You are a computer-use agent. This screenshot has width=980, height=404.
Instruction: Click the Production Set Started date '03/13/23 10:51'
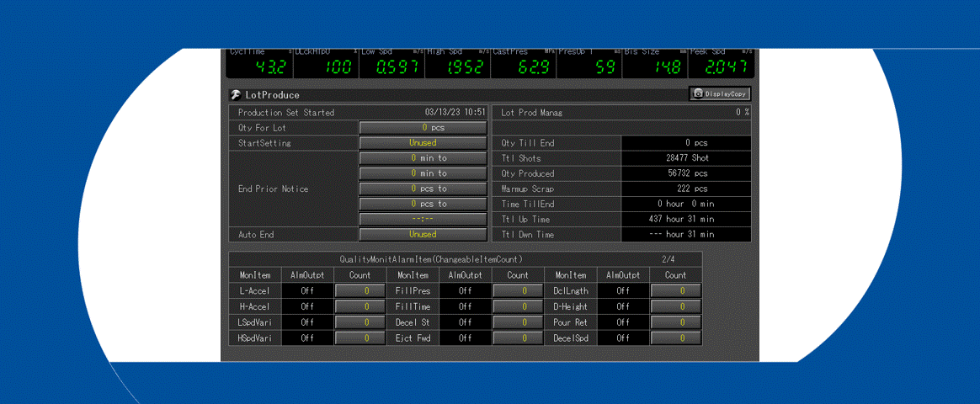[455, 113]
